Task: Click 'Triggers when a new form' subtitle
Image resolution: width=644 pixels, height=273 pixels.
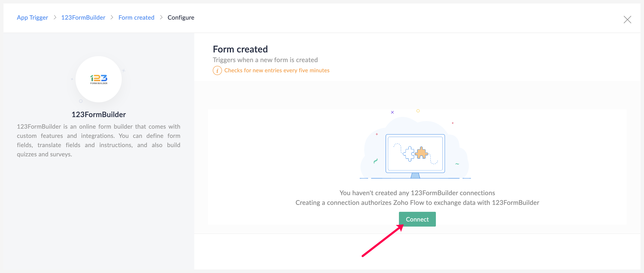Action: tap(265, 60)
